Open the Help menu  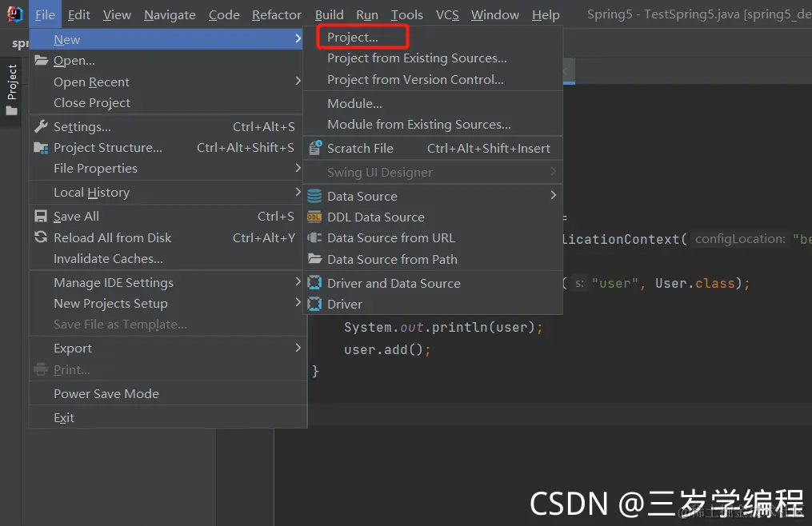point(546,15)
